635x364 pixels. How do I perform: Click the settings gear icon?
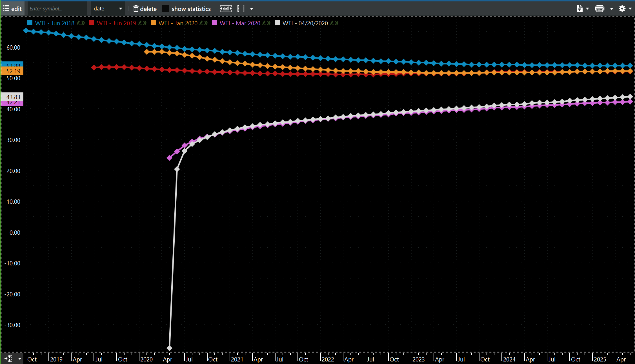[x=622, y=9]
